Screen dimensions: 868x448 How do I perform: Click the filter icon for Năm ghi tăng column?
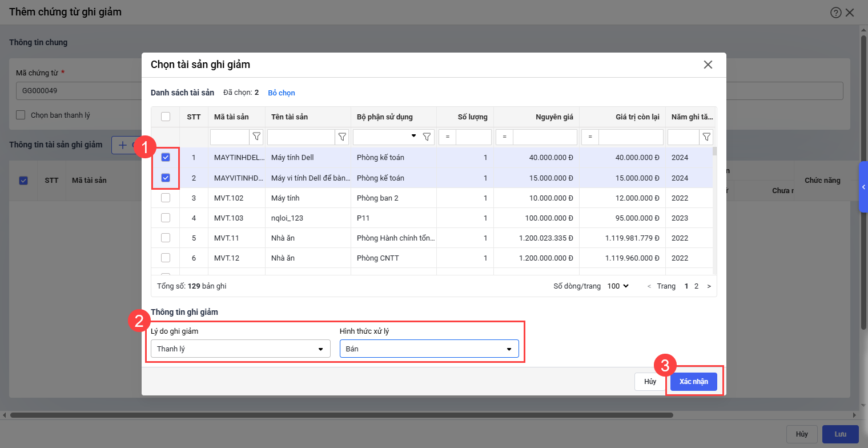pyautogui.click(x=706, y=137)
